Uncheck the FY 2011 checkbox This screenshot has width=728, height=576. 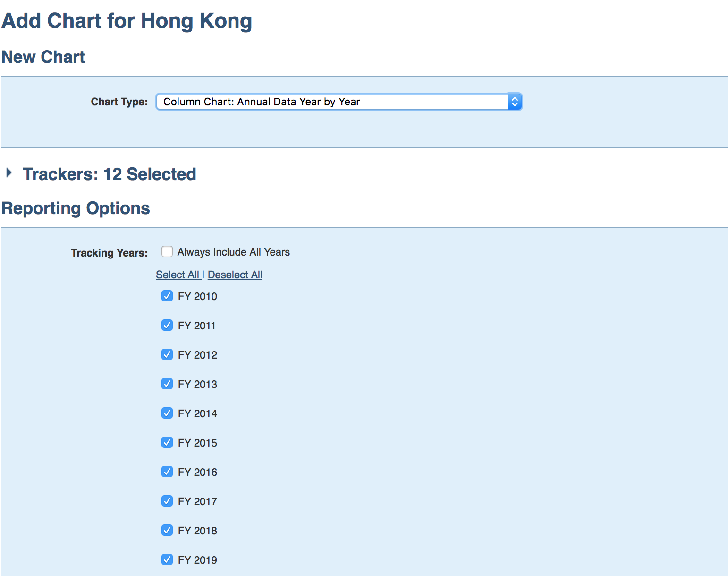coord(167,326)
